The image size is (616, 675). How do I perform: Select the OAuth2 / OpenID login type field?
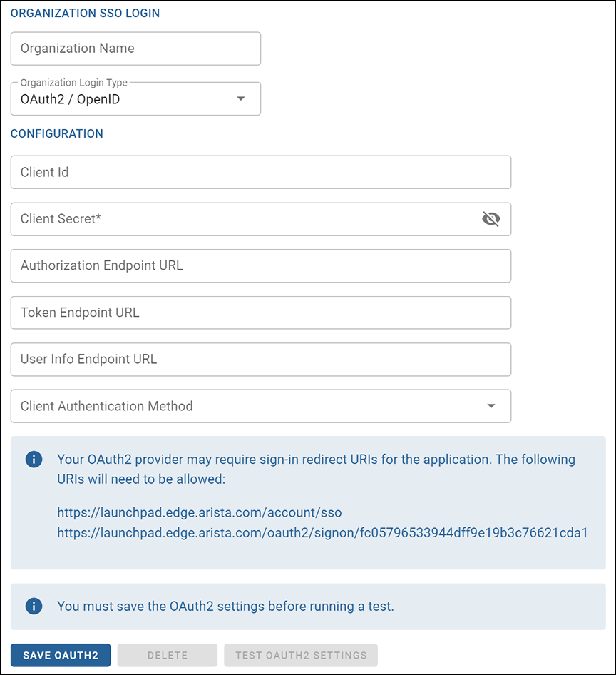[x=135, y=99]
